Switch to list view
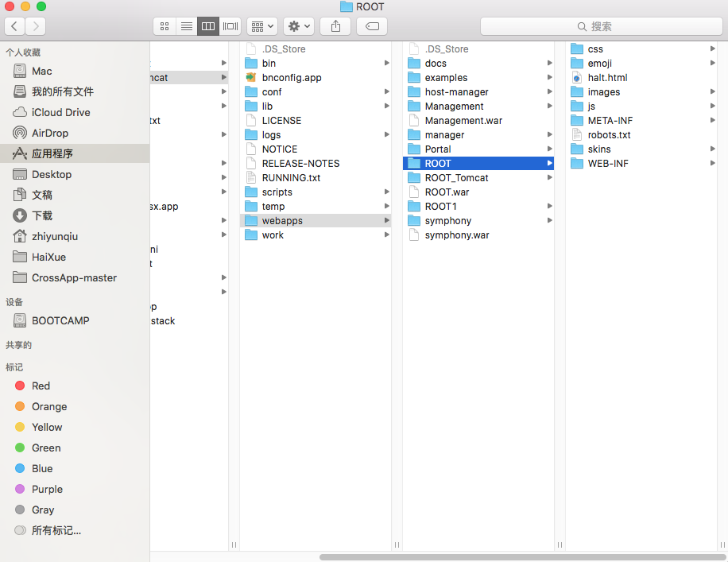Screen dimensions: 728x562 coord(187,26)
